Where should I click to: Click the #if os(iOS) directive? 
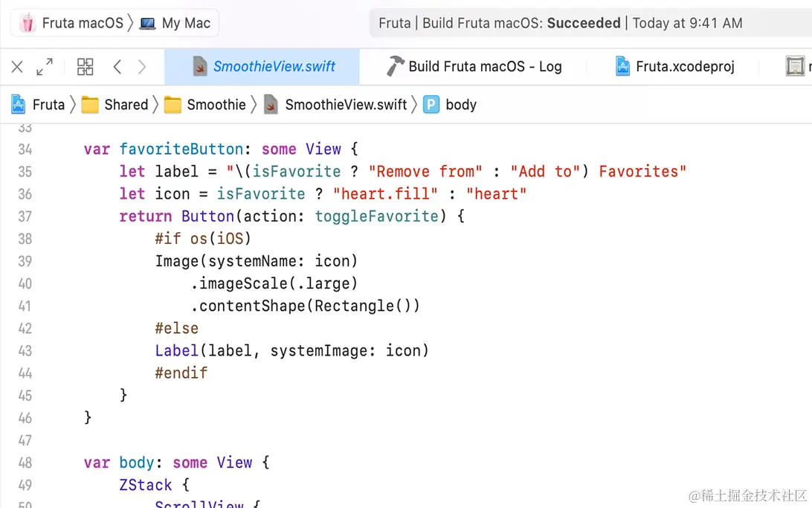pos(203,239)
